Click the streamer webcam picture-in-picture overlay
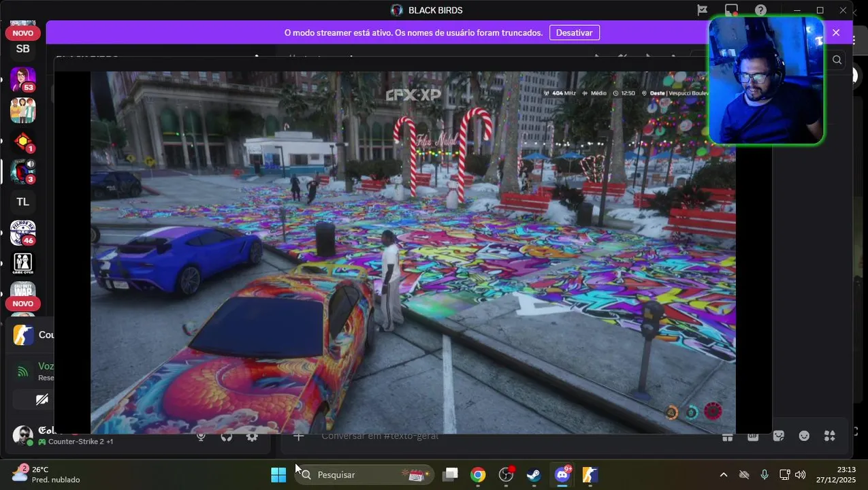This screenshot has width=868, height=490. tap(767, 80)
